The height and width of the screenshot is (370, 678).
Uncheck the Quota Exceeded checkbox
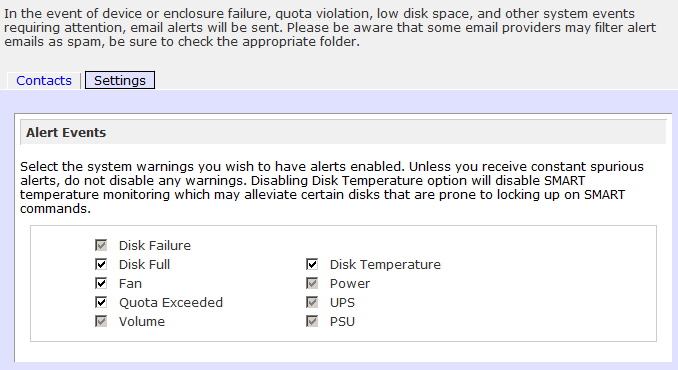pyautogui.click(x=101, y=303)
